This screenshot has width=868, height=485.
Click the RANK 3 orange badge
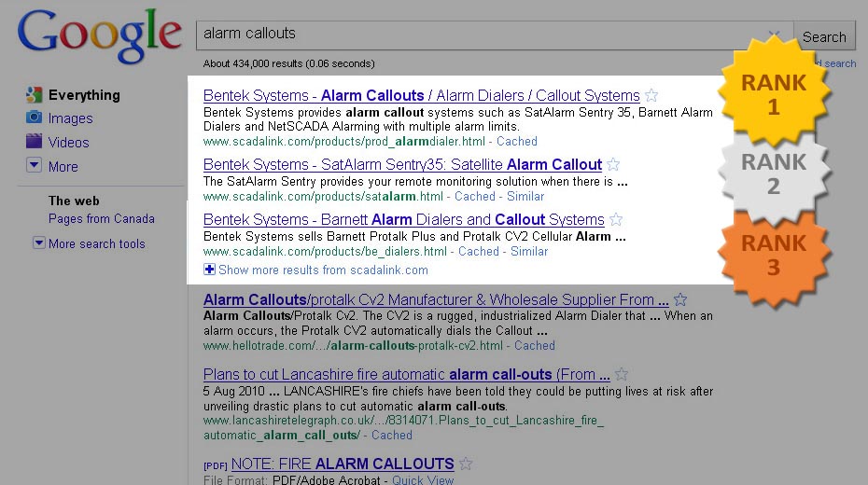(x=773, y=255)
